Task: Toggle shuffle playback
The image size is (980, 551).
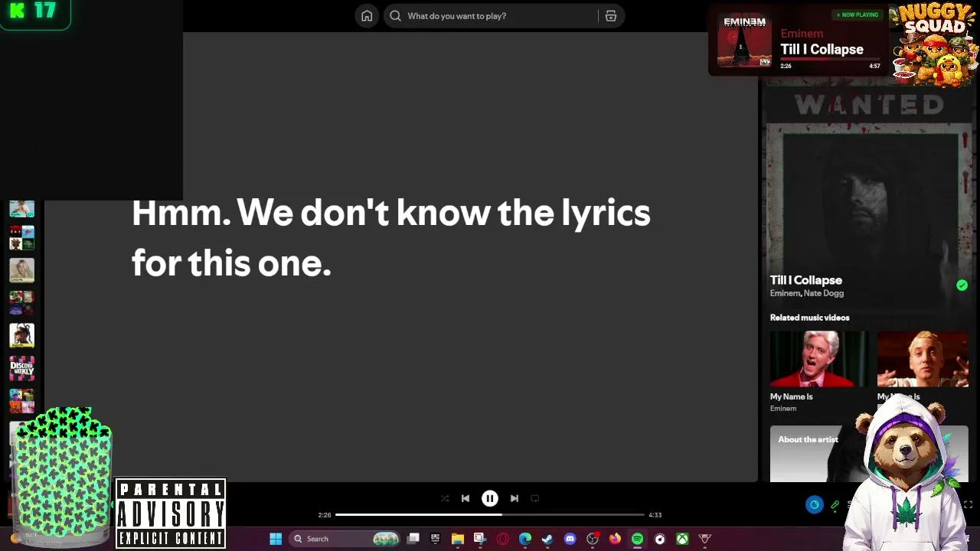Action: pos(445,498)
